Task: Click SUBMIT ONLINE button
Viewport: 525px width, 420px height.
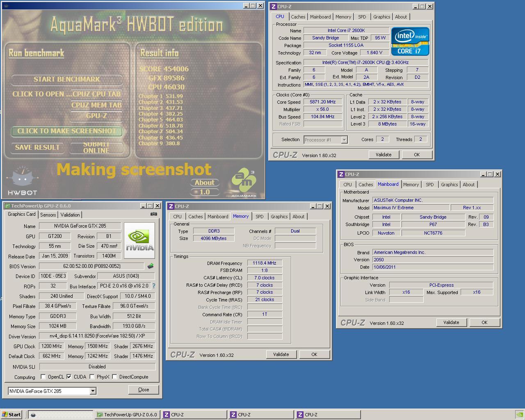Action: [96, 147]
